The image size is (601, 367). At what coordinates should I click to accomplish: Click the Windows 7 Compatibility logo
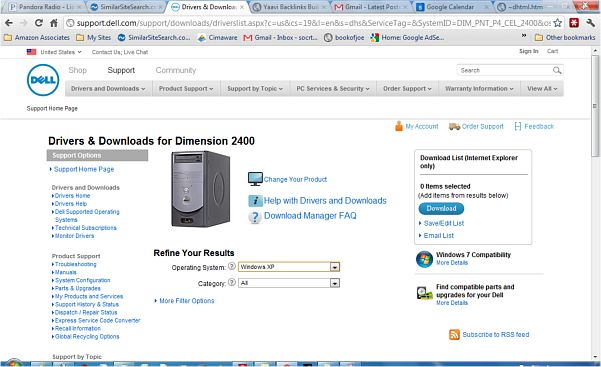[424, 259]
